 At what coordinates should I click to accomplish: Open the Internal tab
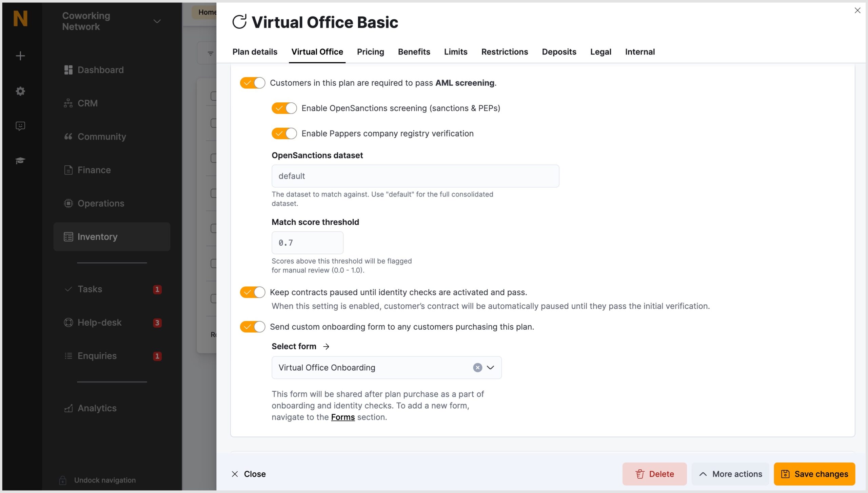[x=640, y=52]
